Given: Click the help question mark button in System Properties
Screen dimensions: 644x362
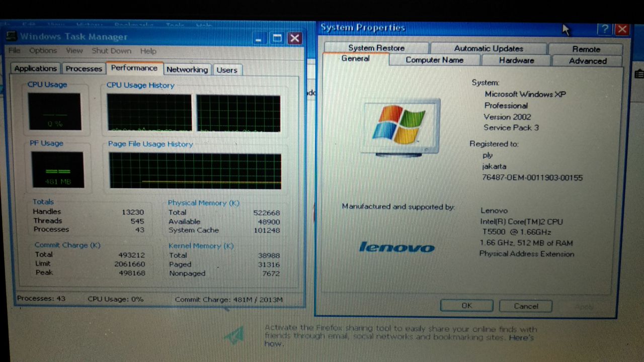Looking at the screenshot, I should coord(605,29).
